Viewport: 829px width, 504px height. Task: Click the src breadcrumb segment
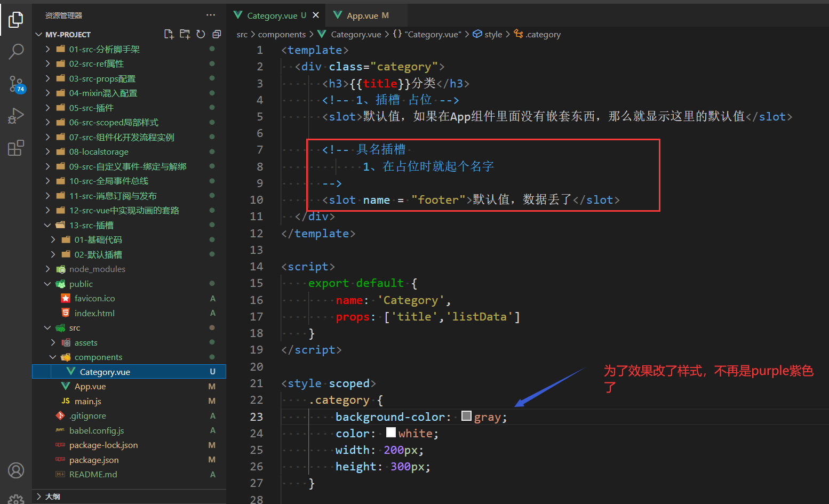(x=242, y=34)
